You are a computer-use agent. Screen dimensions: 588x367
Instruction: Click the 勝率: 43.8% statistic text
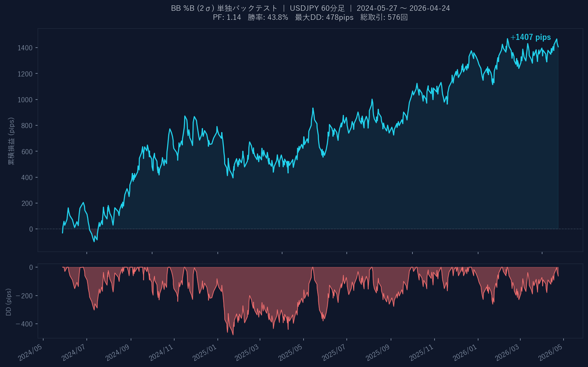click(x=268, y=17)
